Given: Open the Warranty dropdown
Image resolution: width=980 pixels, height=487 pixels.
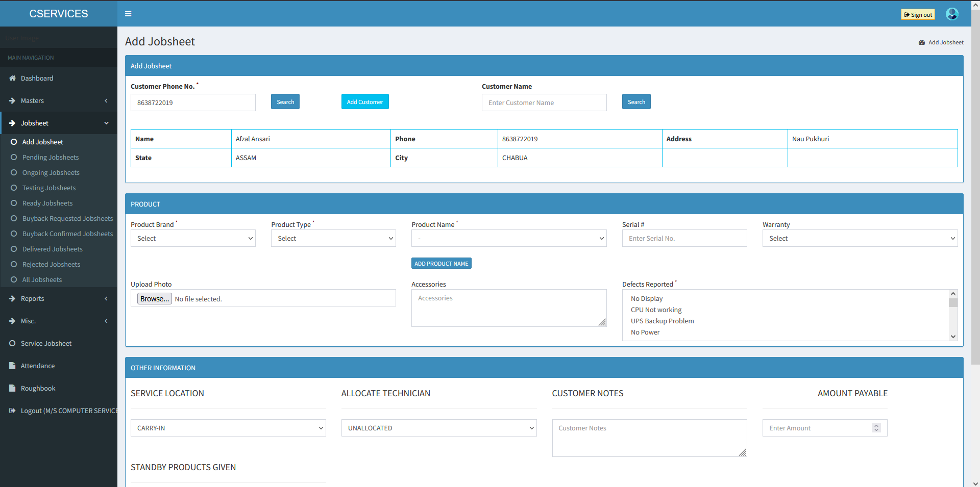Looking at the screenshot, I should (x=860, y=238).
